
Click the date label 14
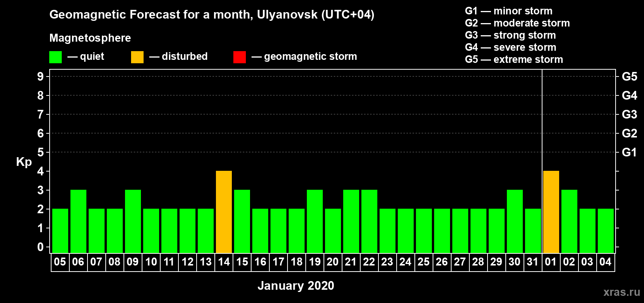(x=224, y=262)
